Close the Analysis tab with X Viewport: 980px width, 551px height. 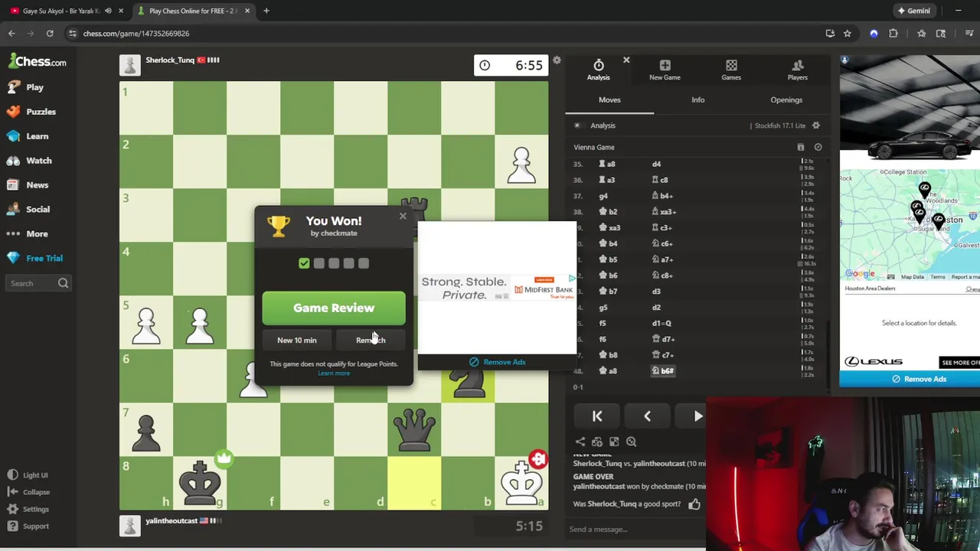pos(626,60)
